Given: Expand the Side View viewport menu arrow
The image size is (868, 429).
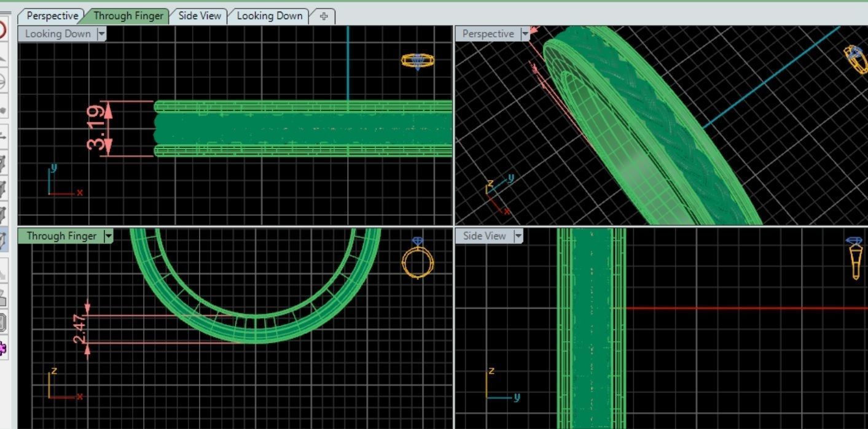Looking at the screenshot, I should point(518,236).
